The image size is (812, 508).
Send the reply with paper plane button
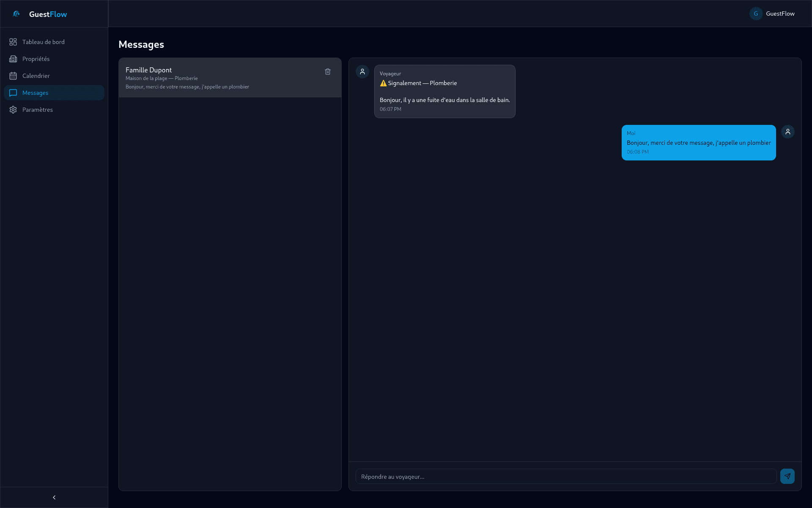point(787,476)
